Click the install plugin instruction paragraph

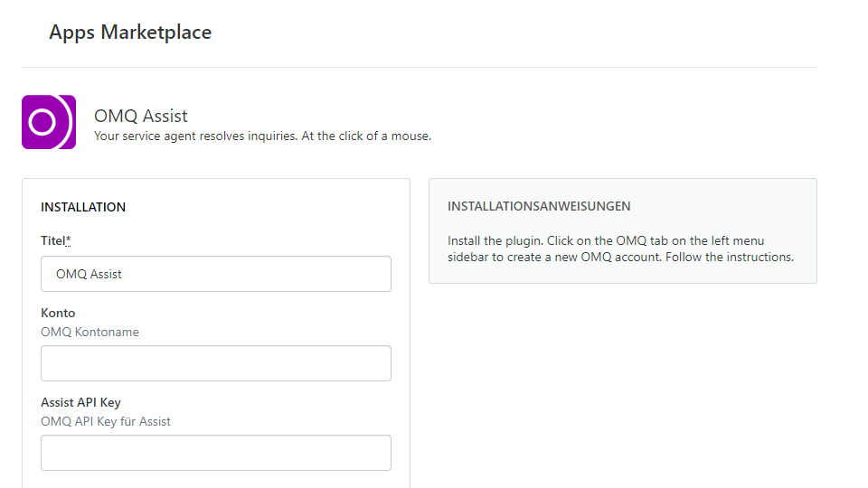pos(620,249)
